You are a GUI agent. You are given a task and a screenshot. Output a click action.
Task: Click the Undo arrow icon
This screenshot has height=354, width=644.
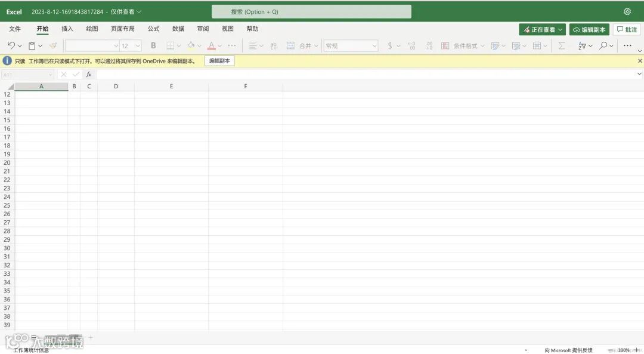click(11, 45)
